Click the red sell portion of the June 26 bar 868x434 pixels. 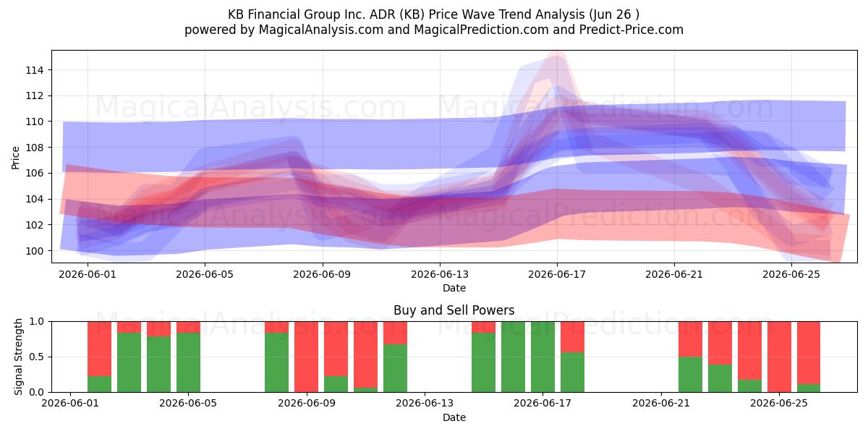(x=809, y=352)
